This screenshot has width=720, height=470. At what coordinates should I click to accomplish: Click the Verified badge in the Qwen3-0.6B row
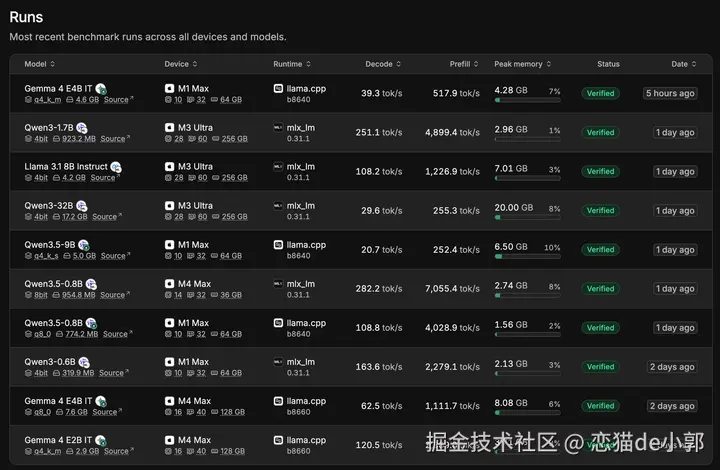600,367
